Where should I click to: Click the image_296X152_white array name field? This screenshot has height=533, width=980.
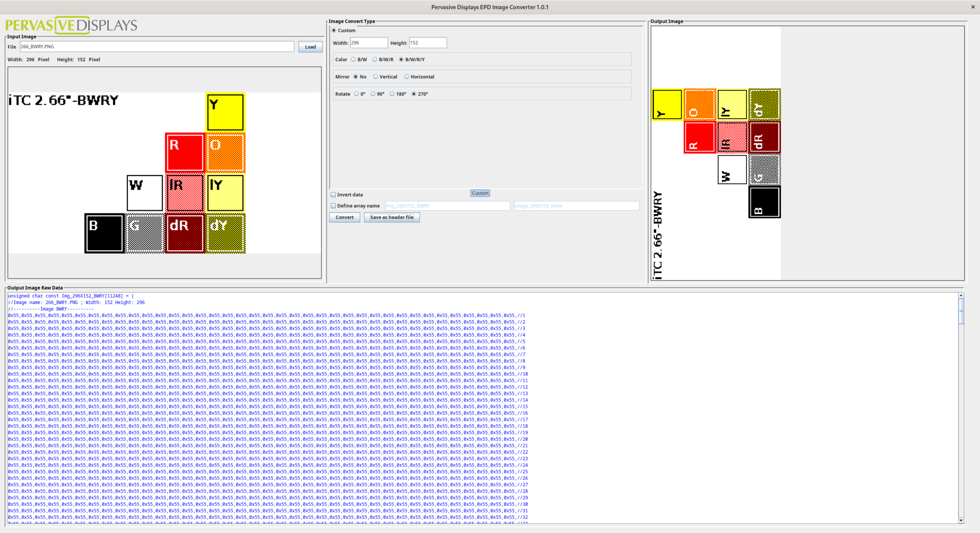coord(576,206)
